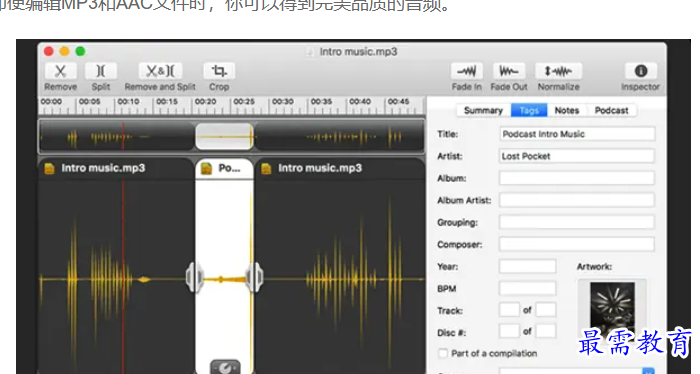Click the Composer input field

click(x=577, y=244)
